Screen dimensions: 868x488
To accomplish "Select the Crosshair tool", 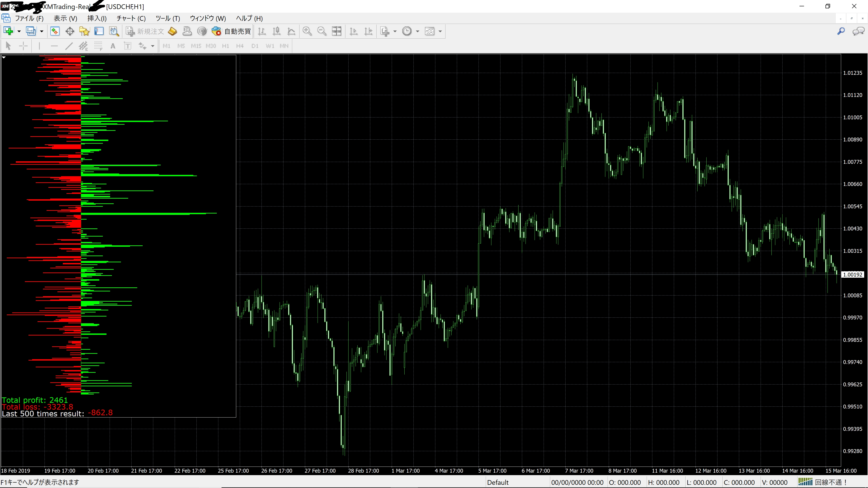I will 23,46.
